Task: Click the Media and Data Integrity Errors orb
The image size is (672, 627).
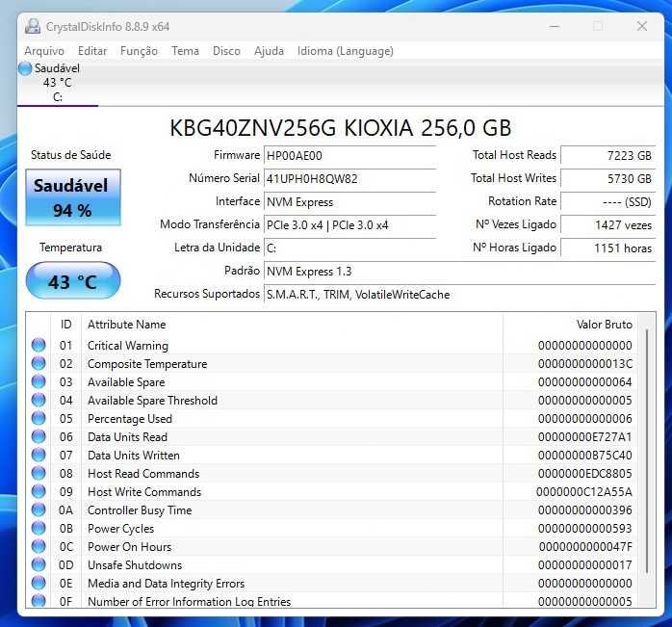Action: 39,584
